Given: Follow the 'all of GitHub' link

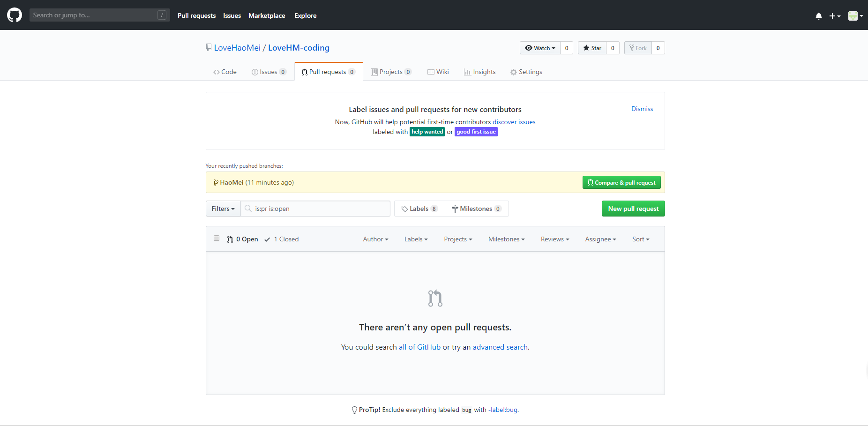Looking at the screenshot, I should pos(419,347).
